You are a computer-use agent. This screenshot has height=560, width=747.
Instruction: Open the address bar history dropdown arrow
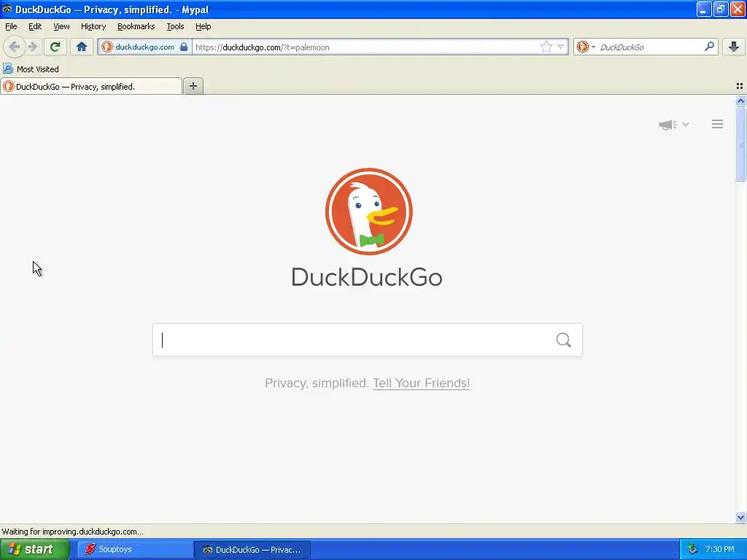click(x=561, y=47)
